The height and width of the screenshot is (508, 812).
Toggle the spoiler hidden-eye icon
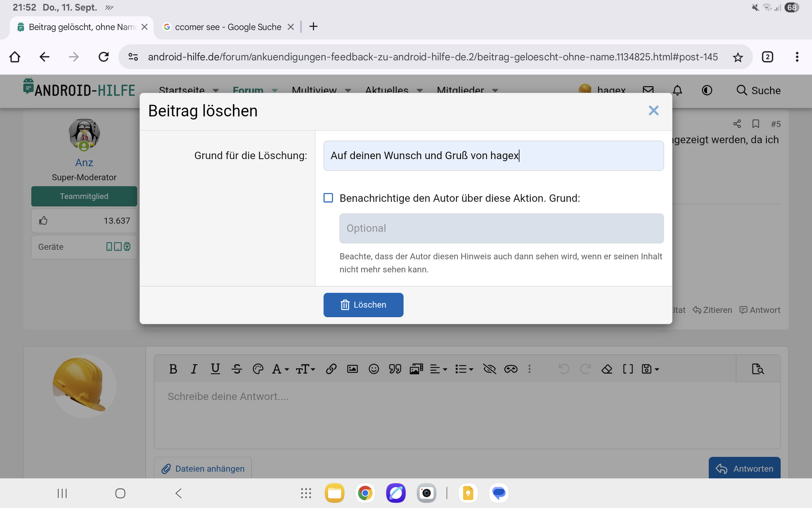(489, 369)
